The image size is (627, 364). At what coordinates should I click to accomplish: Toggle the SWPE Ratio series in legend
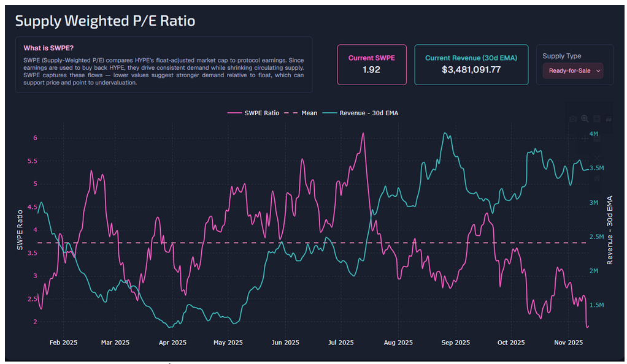click(253, 113)
